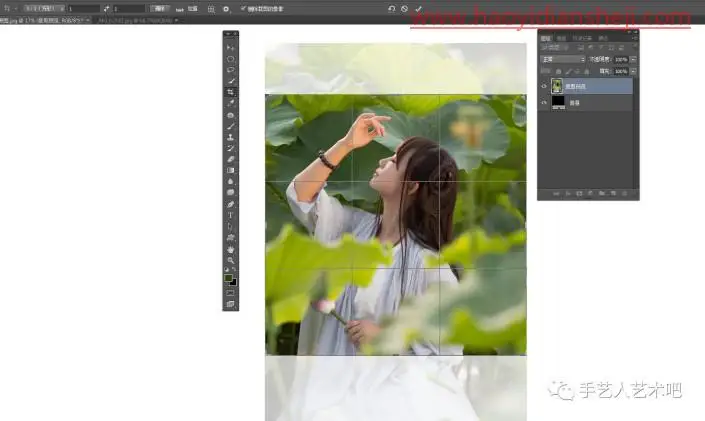The width and height of the screenshot is (705, 421).
Task: Open the fourth tab in the Layers panel
Action: [x=603, y=38]
